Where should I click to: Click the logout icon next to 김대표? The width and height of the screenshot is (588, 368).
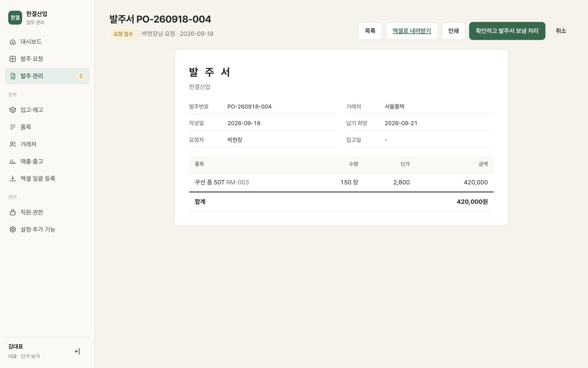tap(77, 351)
